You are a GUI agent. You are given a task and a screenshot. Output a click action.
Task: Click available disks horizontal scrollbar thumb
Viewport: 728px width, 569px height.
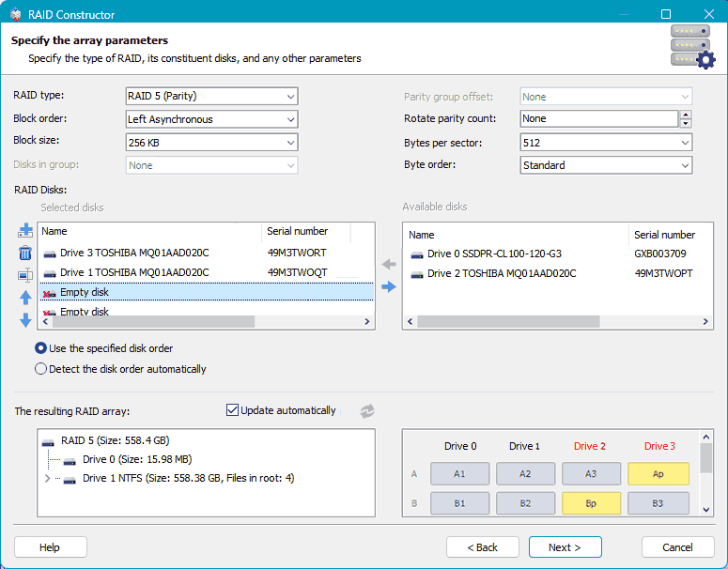[x=508, y=322]
